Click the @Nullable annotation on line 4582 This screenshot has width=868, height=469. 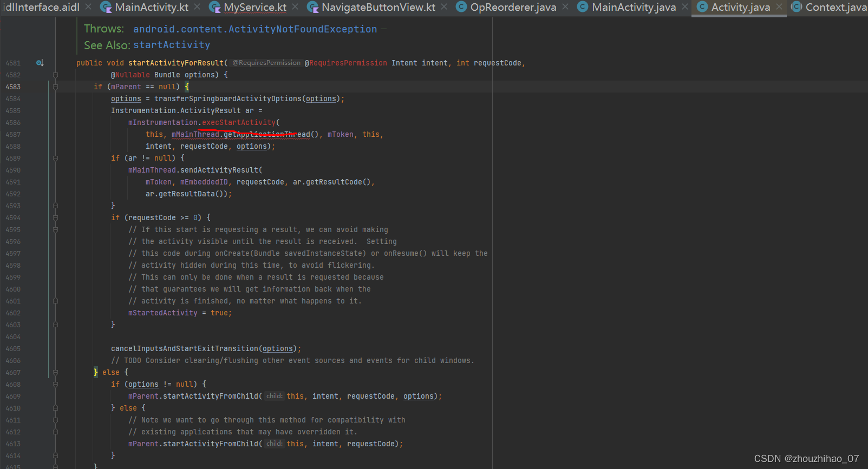pos(130,75)
